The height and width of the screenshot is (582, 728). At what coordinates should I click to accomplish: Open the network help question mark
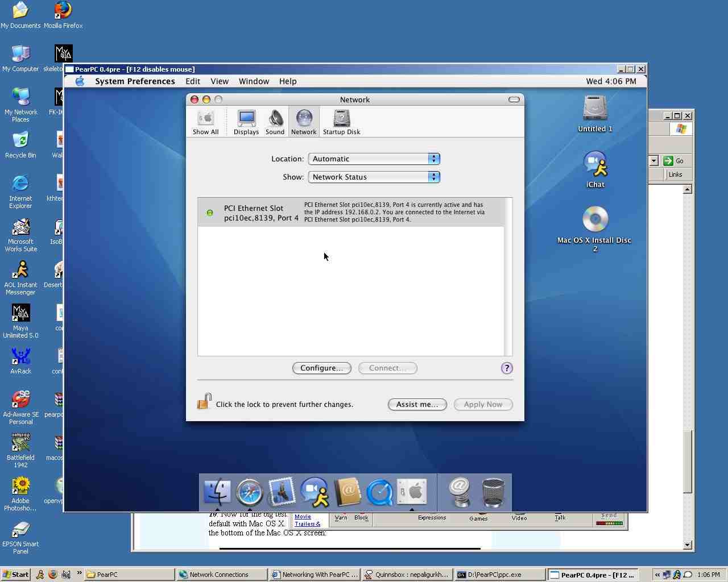point(507,368)
